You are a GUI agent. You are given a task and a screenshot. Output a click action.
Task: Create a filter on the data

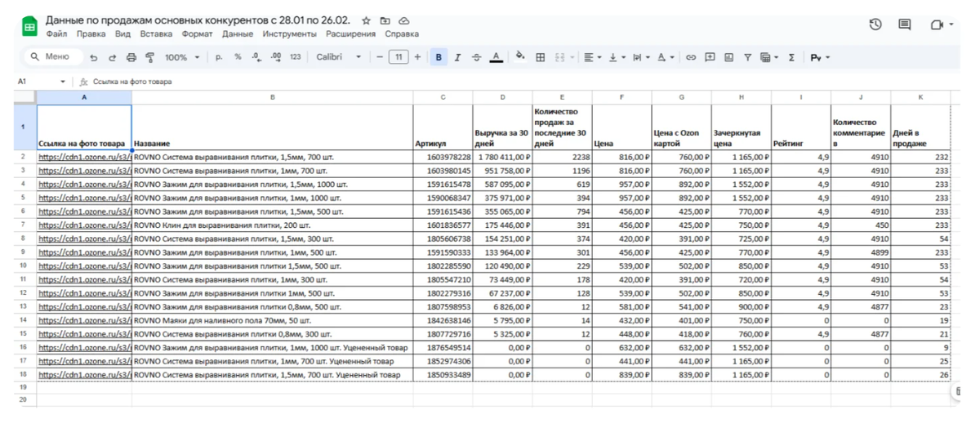coord(747,57)
